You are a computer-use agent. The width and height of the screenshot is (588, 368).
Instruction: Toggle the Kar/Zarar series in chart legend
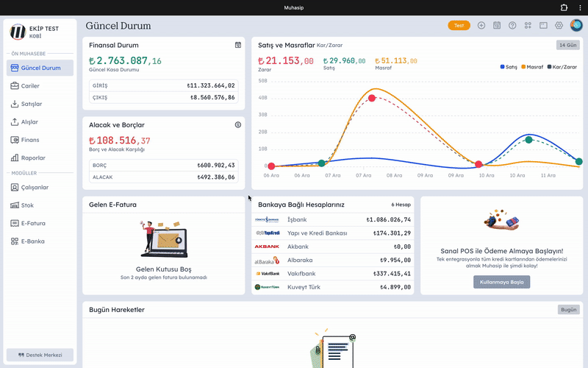coord(563,66)
